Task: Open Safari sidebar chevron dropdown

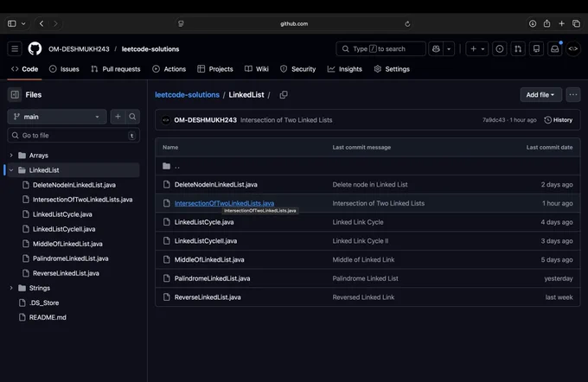Action: (23, 23)
